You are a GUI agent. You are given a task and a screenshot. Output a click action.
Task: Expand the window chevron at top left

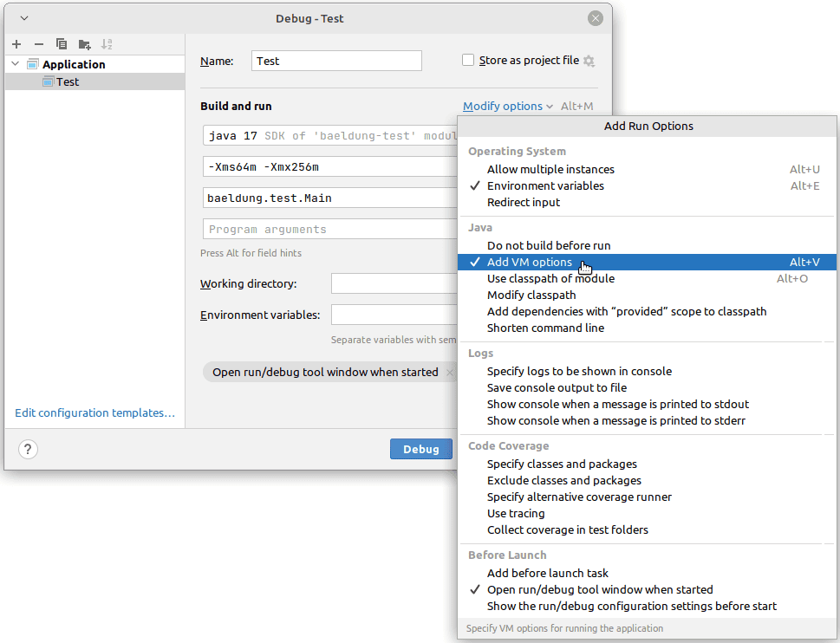coord(23,17)
